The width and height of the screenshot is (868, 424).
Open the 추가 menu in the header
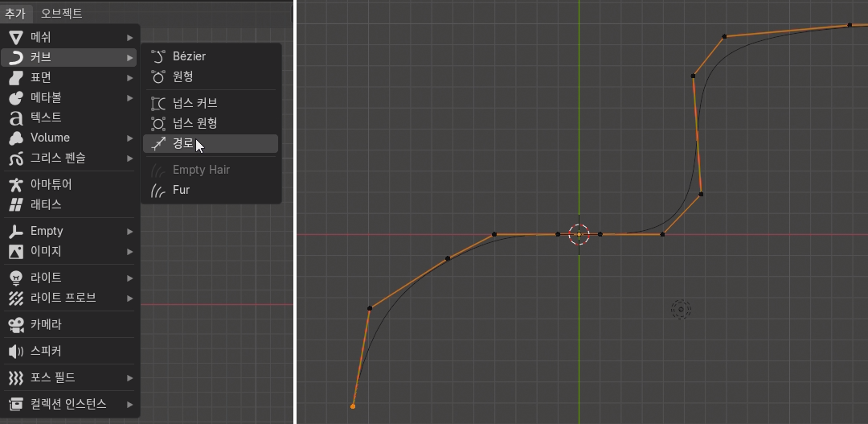[15, 14]
